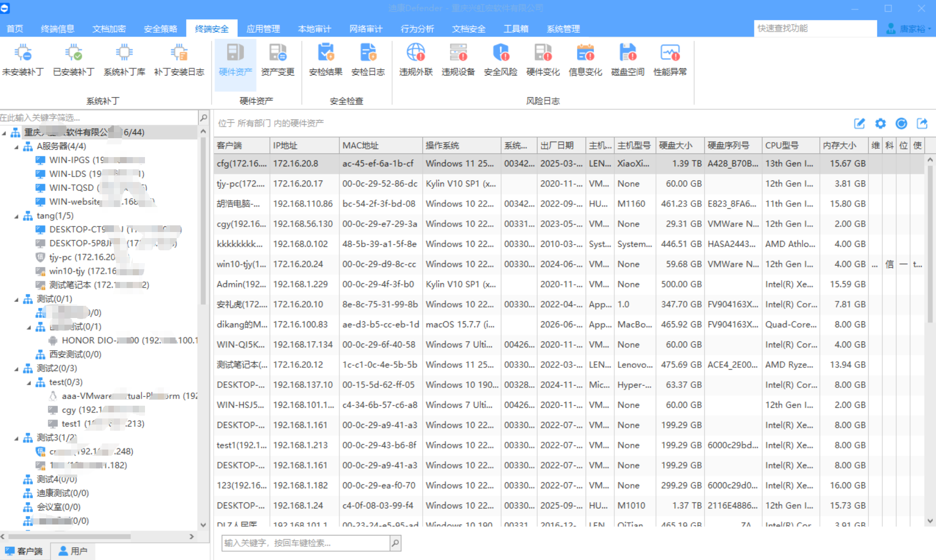Click the refresh icon above the table
The image size is (936, 560).
(x=902, y=123)
